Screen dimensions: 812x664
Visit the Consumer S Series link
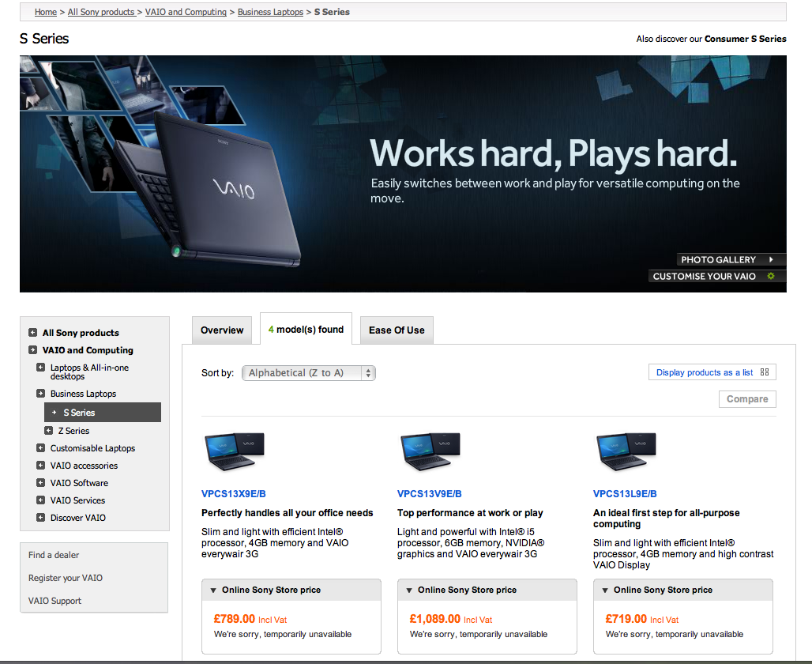tap(745, 39)
